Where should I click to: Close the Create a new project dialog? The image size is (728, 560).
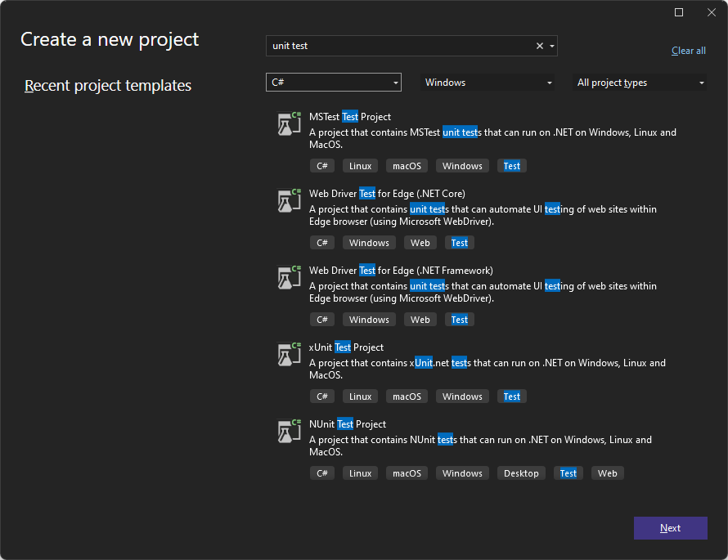click(712, 12)
